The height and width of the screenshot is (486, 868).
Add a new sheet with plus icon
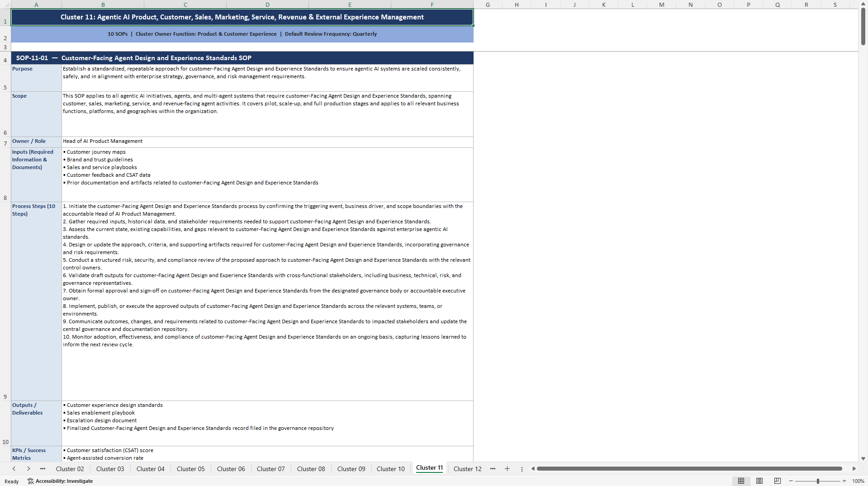tap(507, 469)
